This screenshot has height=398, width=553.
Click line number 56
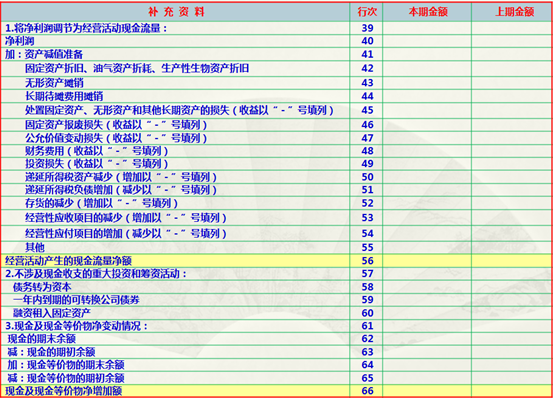[367, 261]
